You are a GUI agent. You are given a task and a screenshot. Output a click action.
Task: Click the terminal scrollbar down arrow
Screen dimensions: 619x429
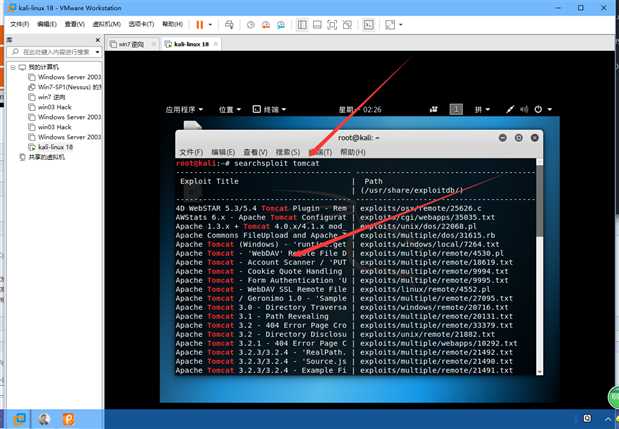pyautogui.click(x=540, y=372)
